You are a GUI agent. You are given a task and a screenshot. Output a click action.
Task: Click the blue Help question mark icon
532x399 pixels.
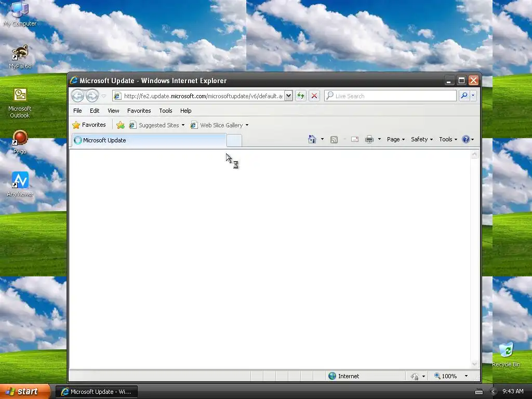[x=466, y=139]
